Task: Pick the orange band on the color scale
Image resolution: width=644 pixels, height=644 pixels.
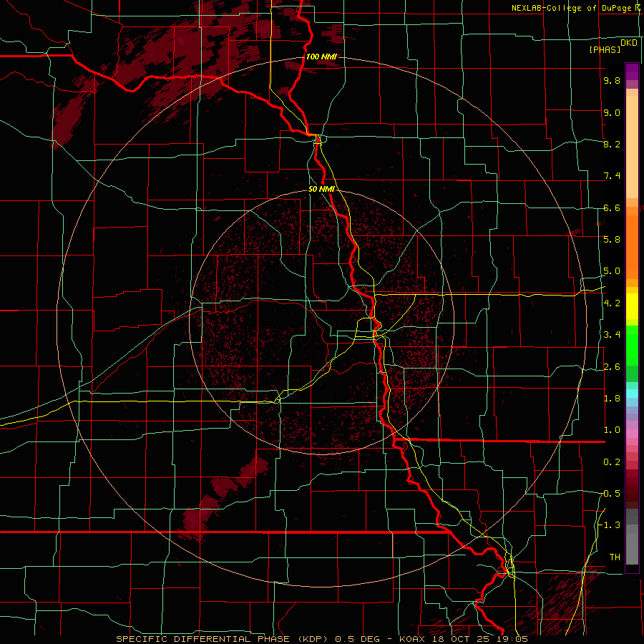Action: pos(632,246)
